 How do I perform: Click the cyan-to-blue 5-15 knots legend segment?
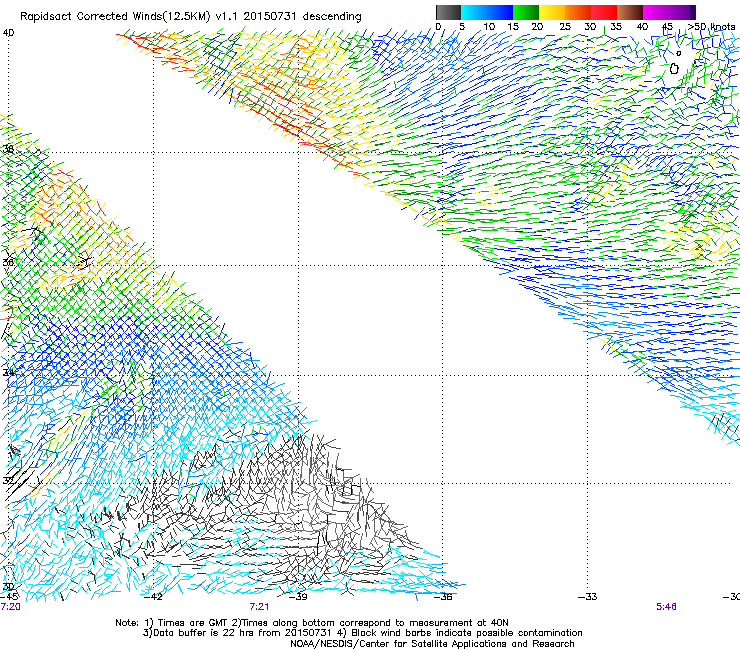click(x=487, y=12)
